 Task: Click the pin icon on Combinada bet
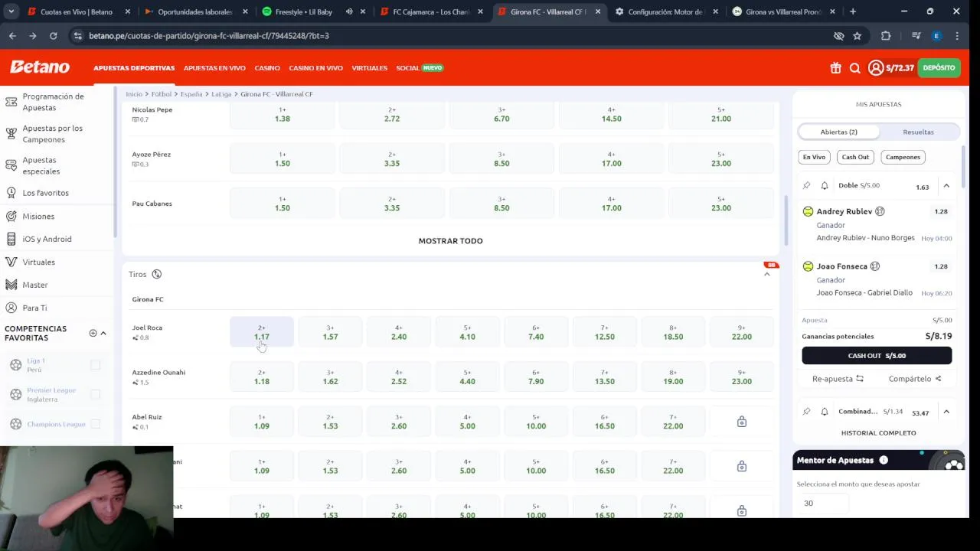(806, 411)
